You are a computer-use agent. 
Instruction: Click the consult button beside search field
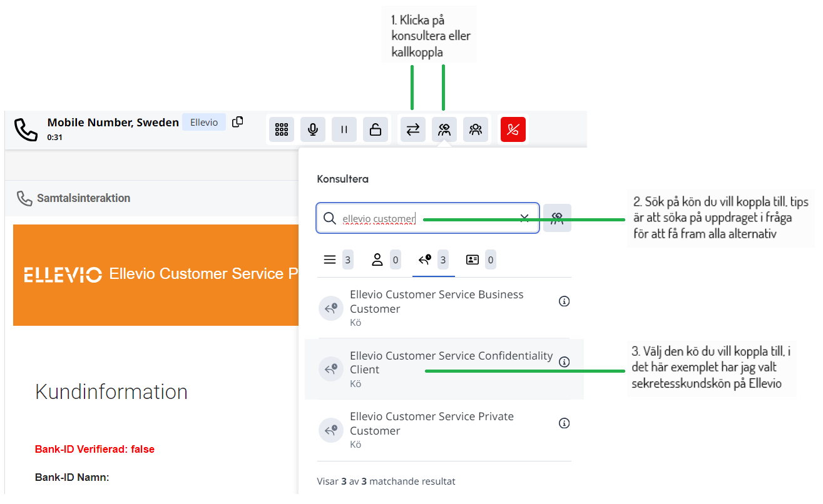click(557, 218)
